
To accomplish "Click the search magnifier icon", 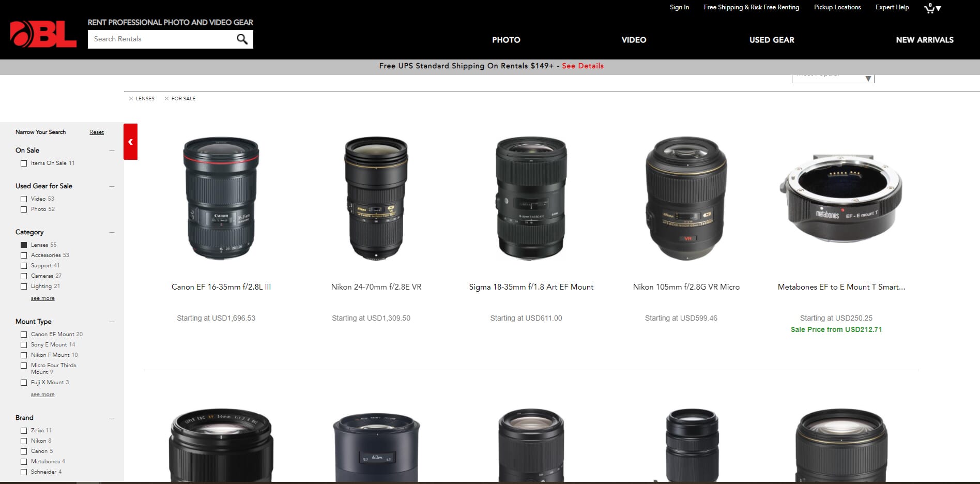I will (x=242, y=39).
